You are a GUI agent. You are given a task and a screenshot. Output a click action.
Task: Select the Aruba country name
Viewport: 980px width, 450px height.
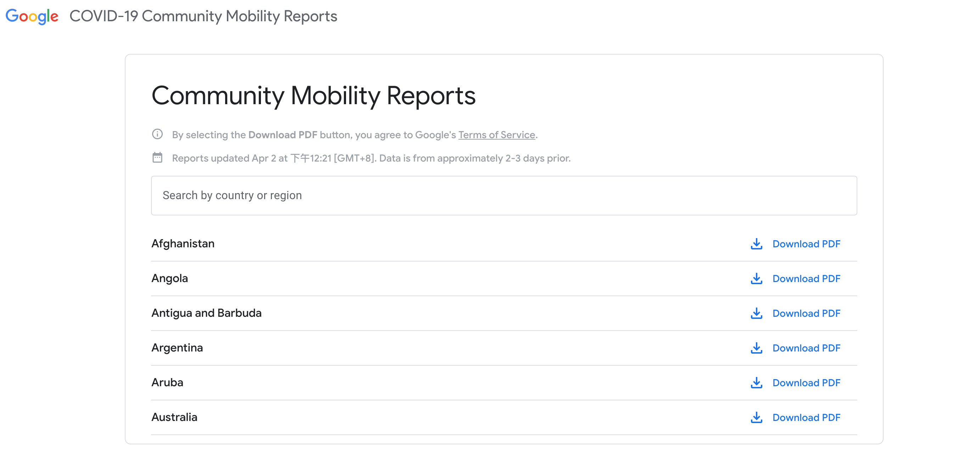[x=167, y=382]
